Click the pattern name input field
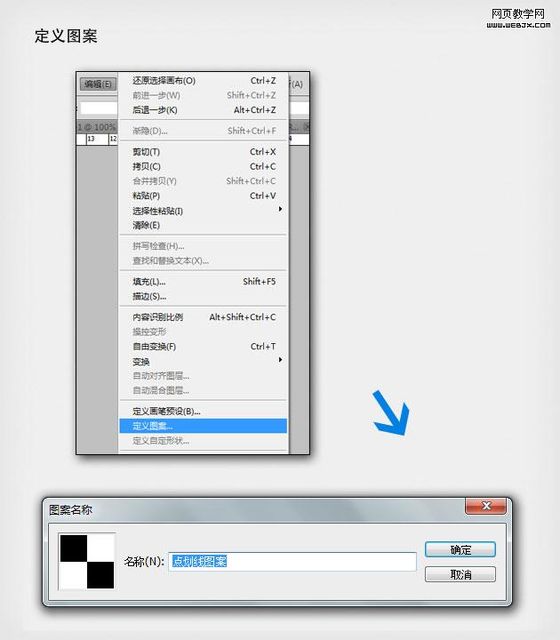This screenshot has height=640, width=560. (x=292, y=562)
